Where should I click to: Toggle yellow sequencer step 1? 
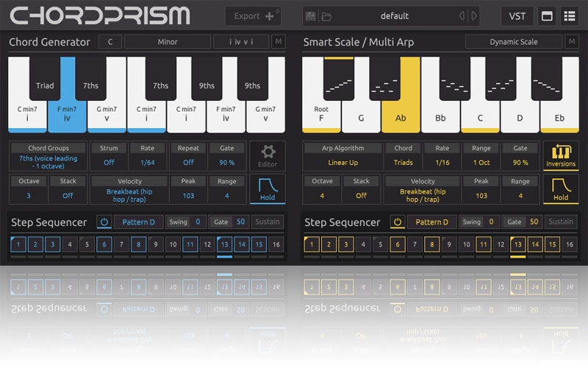[311, 244]
